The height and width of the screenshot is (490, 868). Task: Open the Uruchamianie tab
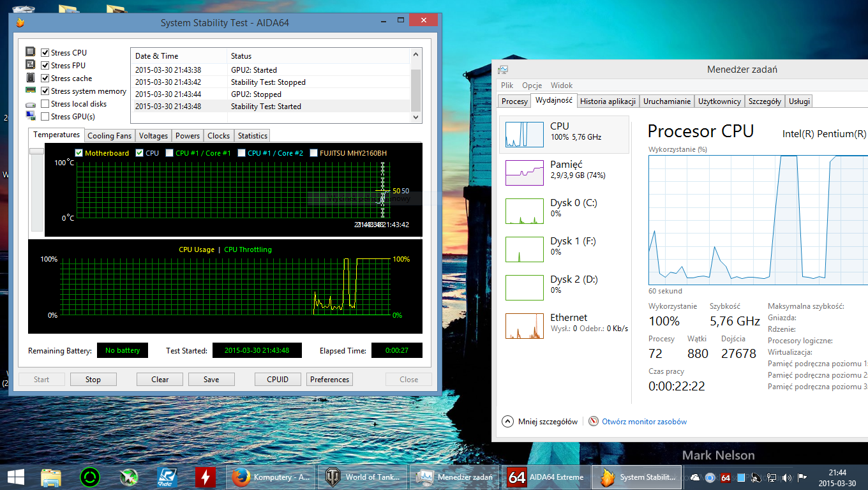click(667, 101)
